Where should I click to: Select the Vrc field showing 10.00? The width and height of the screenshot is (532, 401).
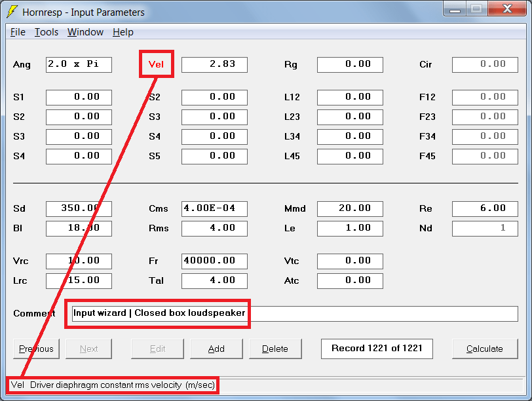tap(79, 261)
